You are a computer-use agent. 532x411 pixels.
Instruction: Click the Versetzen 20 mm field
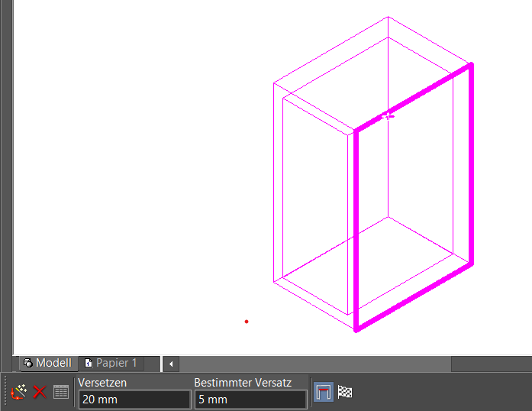click(134, 400)
